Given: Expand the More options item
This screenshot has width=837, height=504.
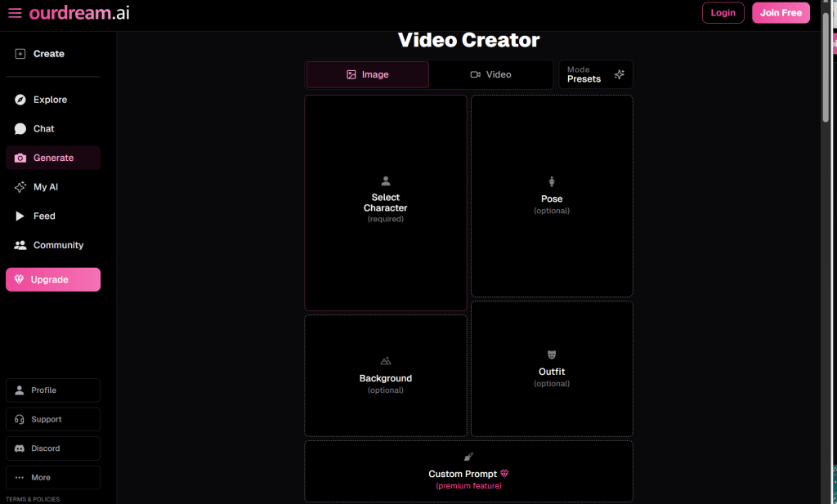Looking at the screenshot, I should pyautogui.click(x=53, y=478).
